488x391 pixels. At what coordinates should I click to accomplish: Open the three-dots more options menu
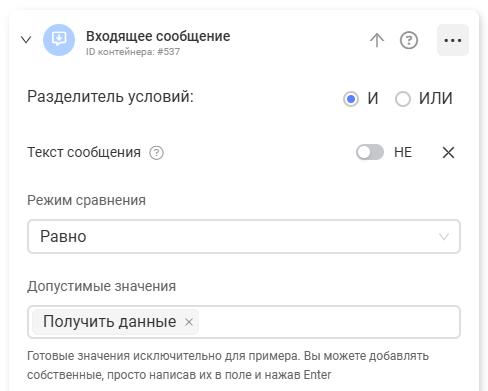pyautogui.click(x=453, y=40)
